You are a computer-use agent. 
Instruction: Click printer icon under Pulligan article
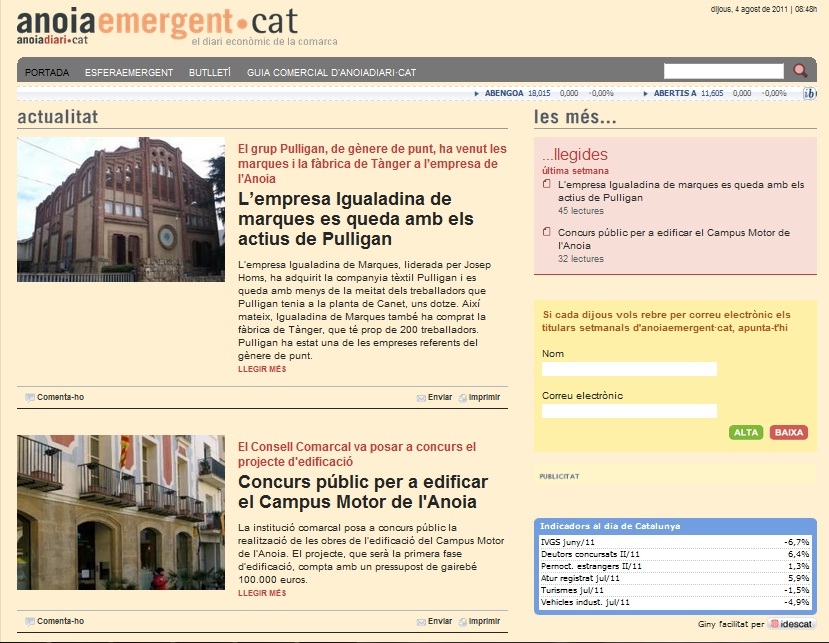point(463,398)
